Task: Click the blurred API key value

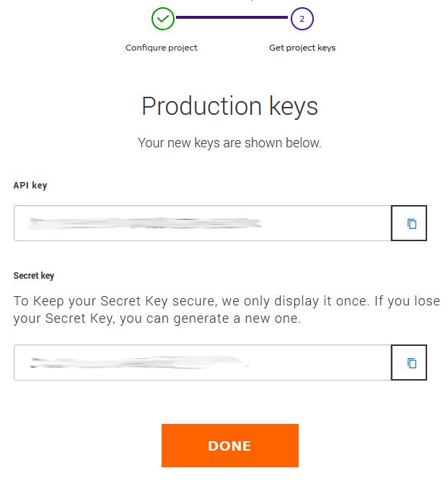Action: 144,223
